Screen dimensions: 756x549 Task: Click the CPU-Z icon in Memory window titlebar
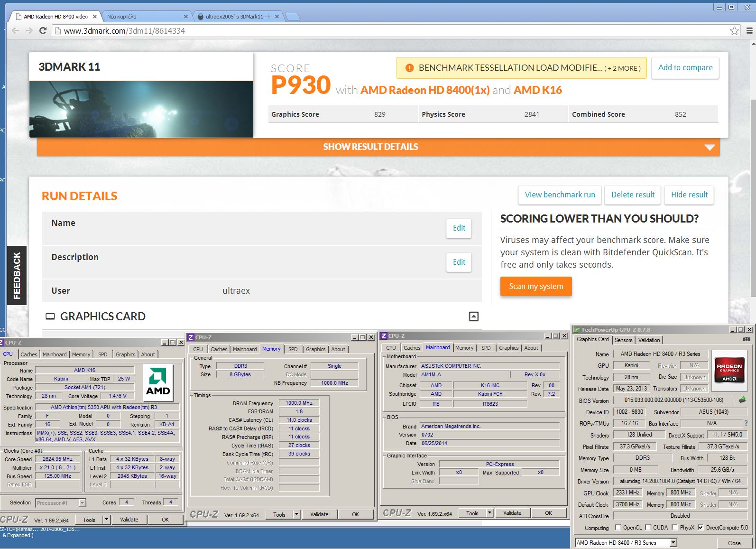click(x=191, y=337)
